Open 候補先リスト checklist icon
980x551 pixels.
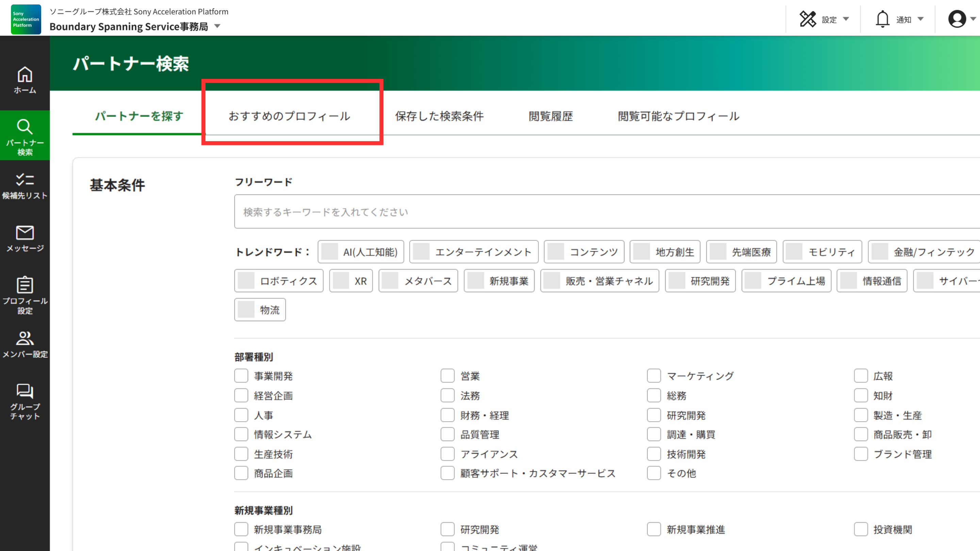pyautogui.click(x=25, y=180)
